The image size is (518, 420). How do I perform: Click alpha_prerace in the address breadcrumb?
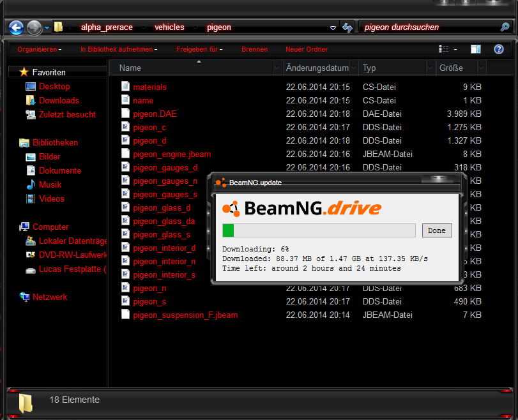pos(107,27)
